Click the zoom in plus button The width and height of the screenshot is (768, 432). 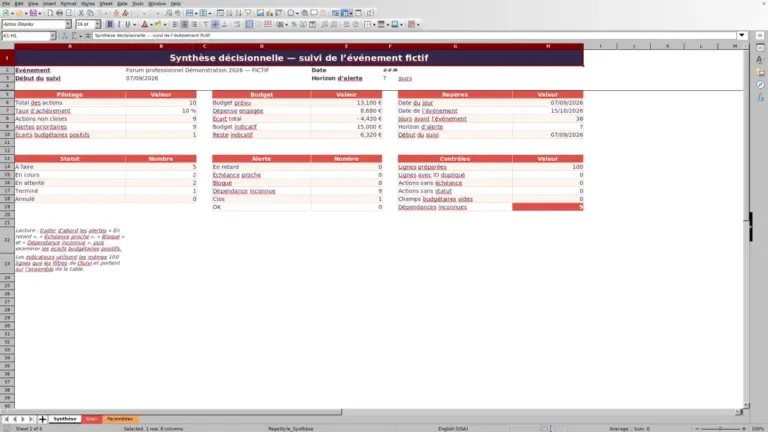[x=744, y=429]
